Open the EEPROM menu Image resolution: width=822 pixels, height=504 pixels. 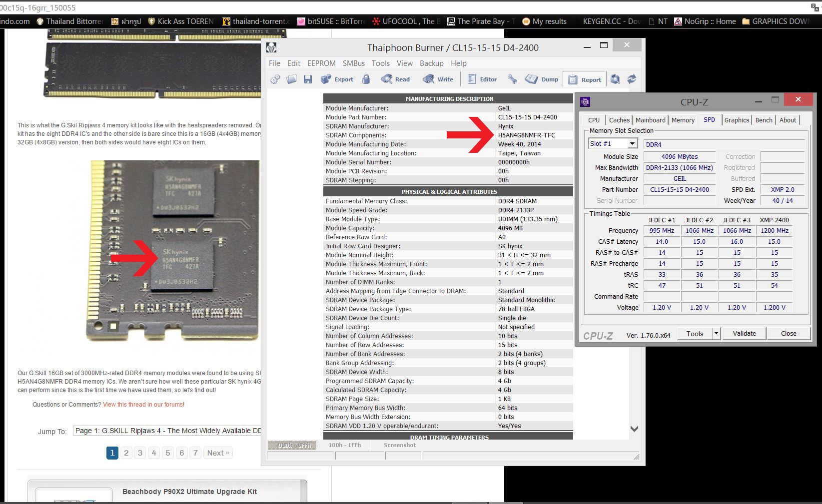point(321,63)
